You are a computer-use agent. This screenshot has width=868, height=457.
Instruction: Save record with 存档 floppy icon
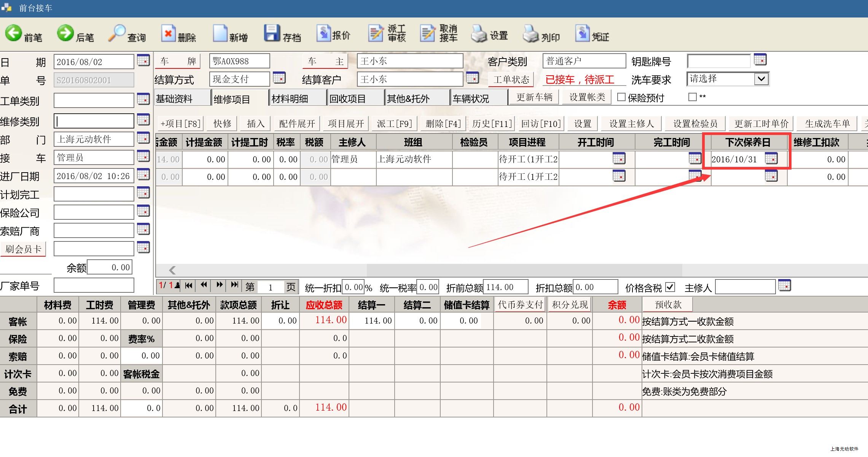point(271,34)
